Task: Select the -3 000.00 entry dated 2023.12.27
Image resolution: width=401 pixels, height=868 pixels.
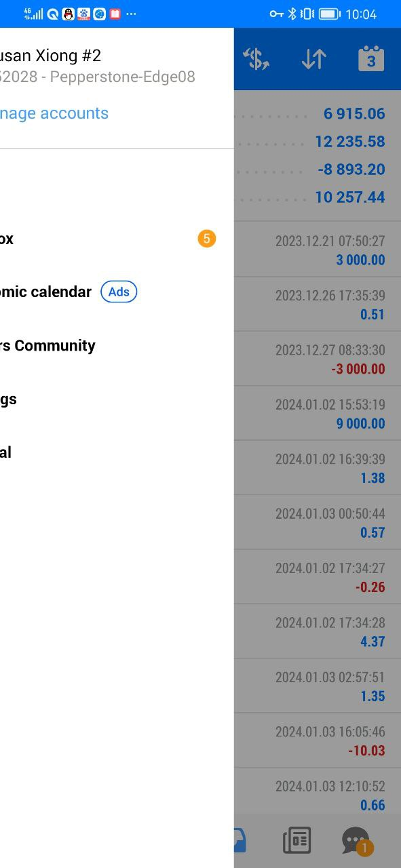Action: click(318, 359)
